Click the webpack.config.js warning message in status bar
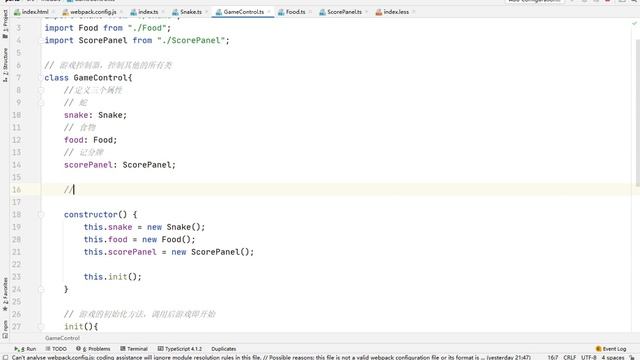This screenshot has height=360, width=640. click(x=271, y=357)
